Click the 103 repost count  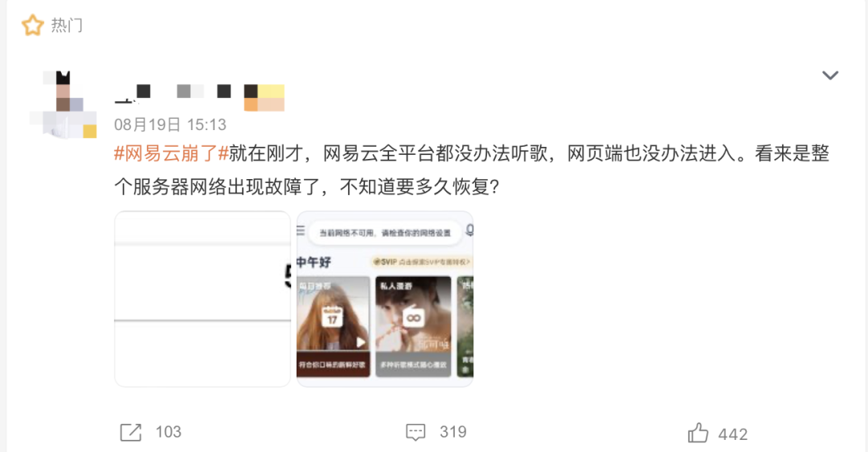pos(168,432)
